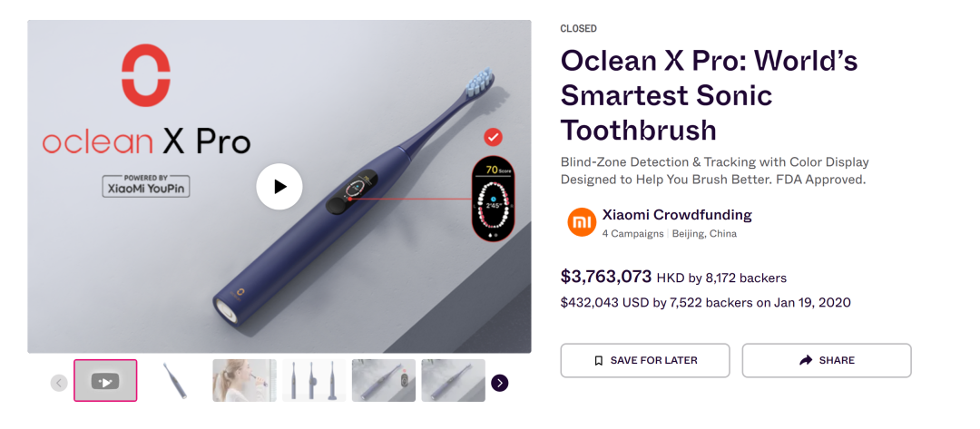Screen dimensions: 980x429
Task: Open the Xiaomi Crowdfunding campaigner link
Action: [677, 215]
